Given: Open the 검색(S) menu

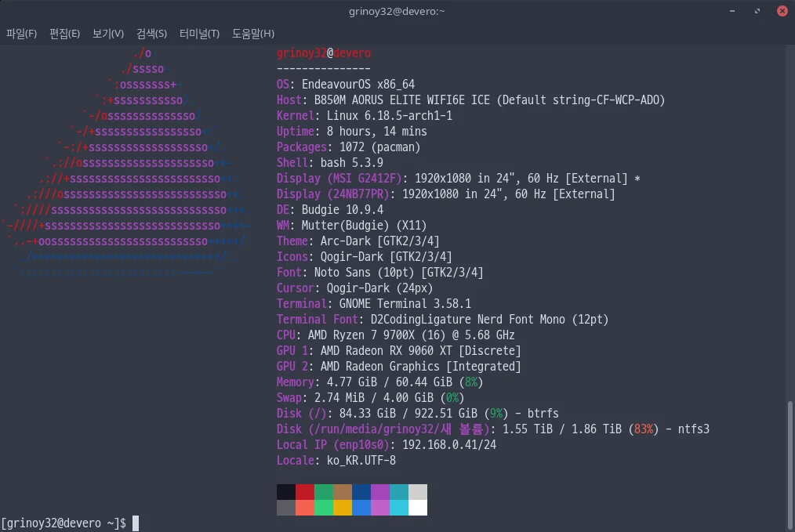Looking at the screenshot, I should tap(151, 34).
